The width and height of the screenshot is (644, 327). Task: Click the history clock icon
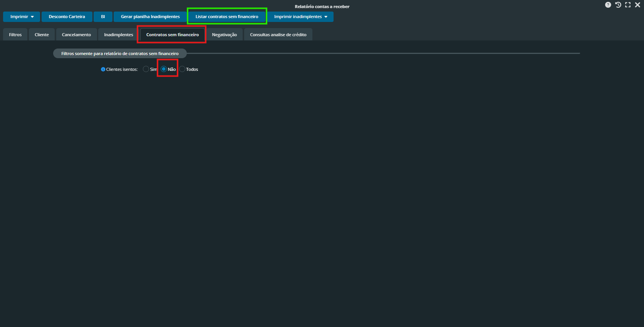(x=618, y=5)
